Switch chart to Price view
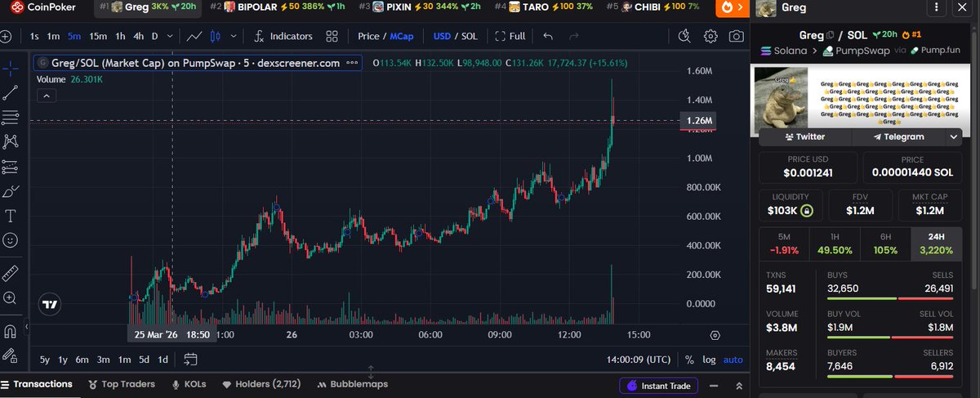Viewport: 980px width, 398px height. coord(368,37)
